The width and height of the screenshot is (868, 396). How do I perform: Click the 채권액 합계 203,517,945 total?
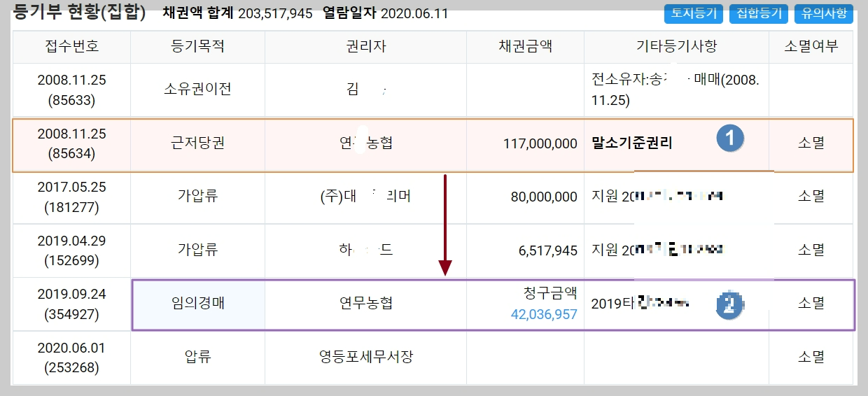pos(237,13)
